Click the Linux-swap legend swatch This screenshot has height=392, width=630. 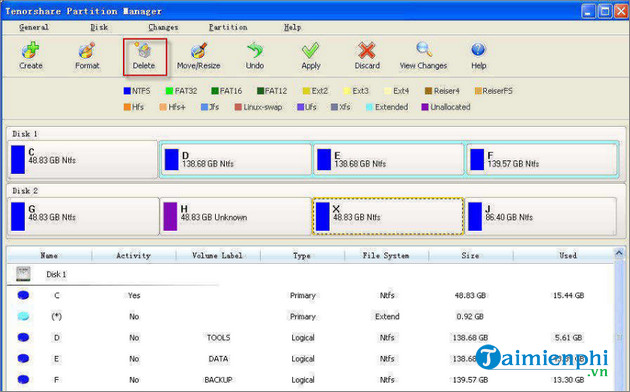pos(238,107)
